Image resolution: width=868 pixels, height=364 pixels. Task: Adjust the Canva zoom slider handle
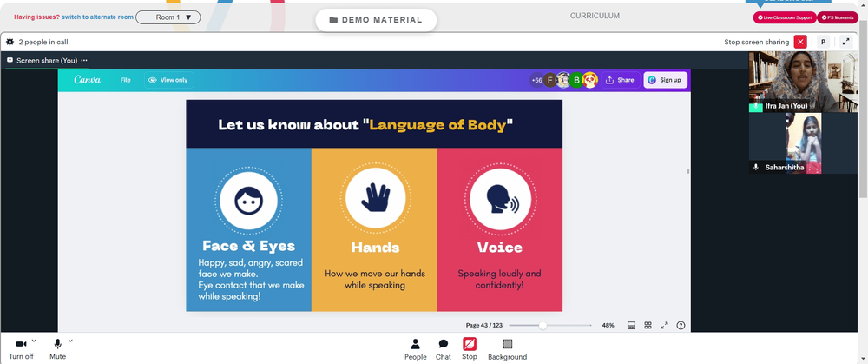click(x=543, y=325)
